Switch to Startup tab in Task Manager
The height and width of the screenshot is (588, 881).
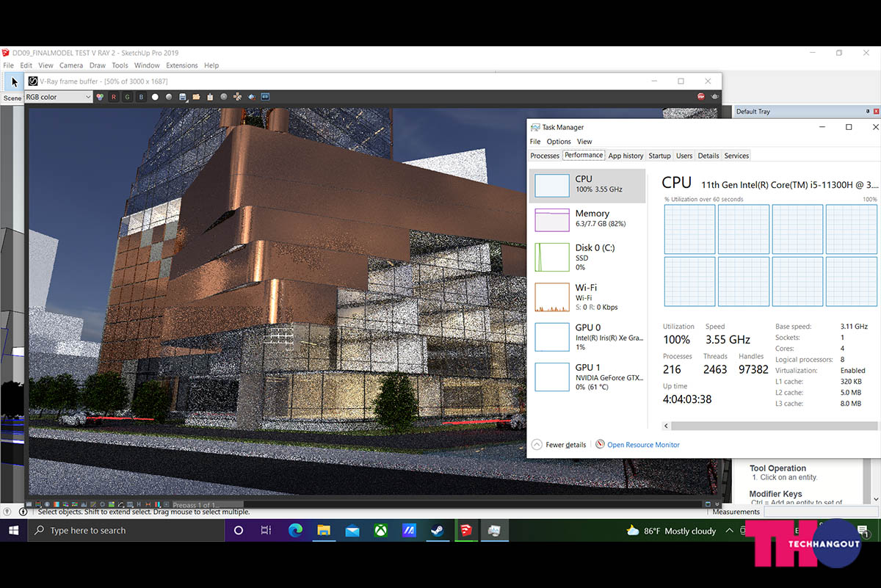(659, 156)
